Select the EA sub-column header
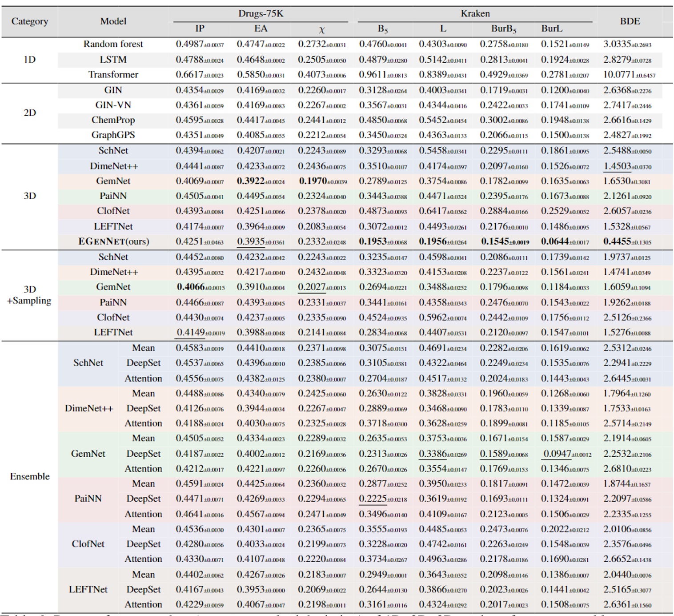 click(261, 28)
